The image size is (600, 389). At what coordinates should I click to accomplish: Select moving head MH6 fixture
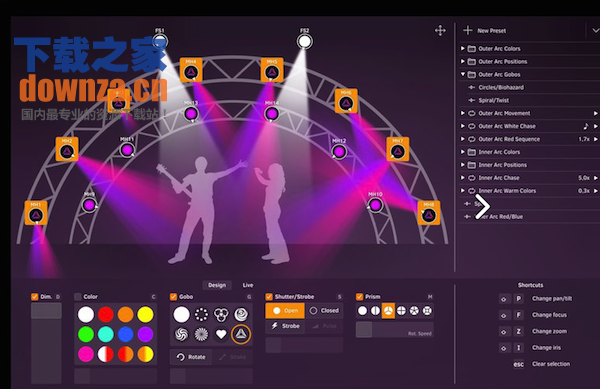[346, 101]
